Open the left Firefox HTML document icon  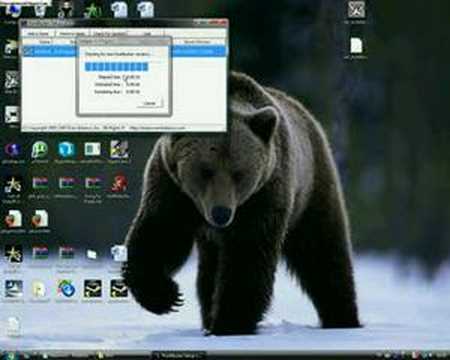pyautogui.click(x=13, y=219)
